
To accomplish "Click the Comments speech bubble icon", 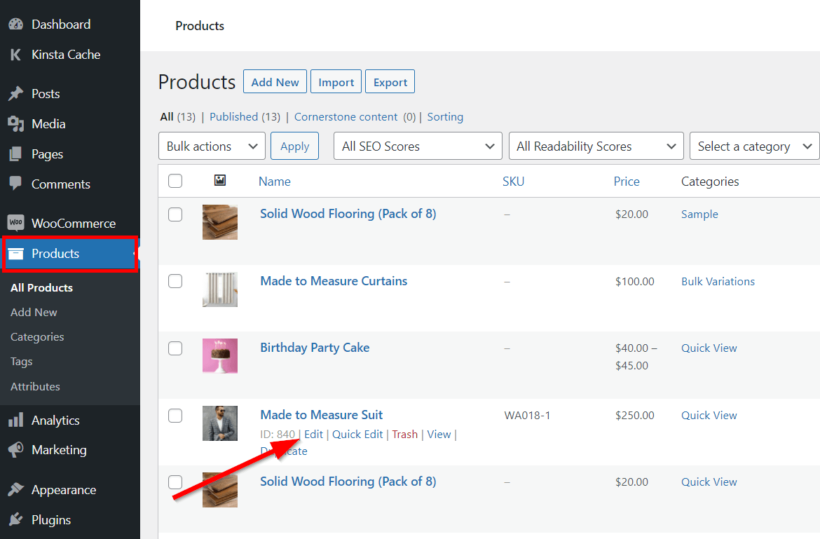I will pyautogui.click(x=16, y=184).
